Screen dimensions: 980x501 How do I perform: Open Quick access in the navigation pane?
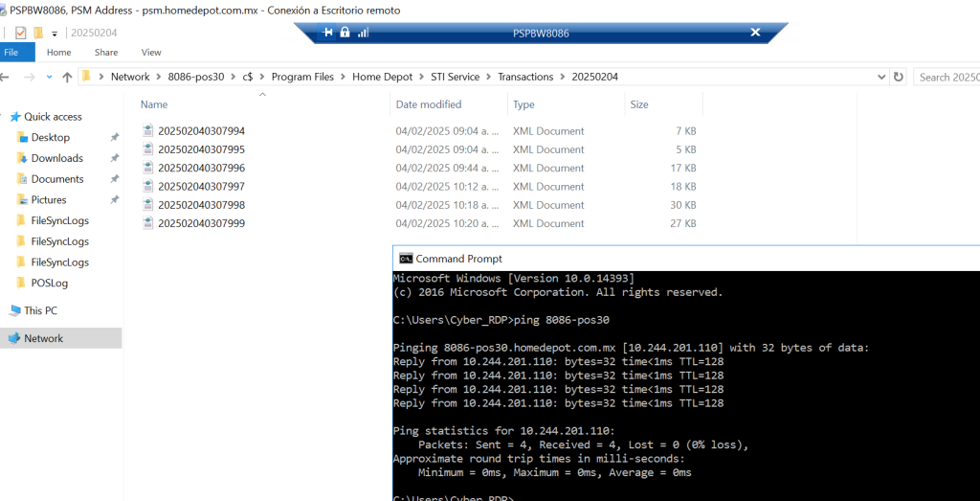point(53,117)
